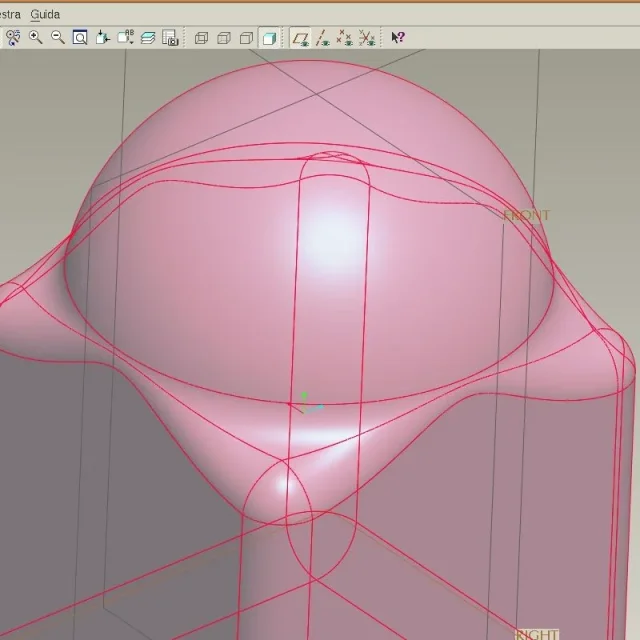Image resolution: width=640 pixels, height=640 pixels.
Task: Switch to no hidden display
Action: (246, 38)
